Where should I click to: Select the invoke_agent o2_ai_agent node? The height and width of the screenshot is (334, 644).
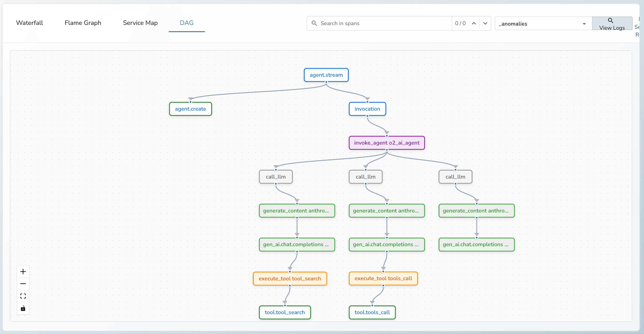click(x=387, y=143)
